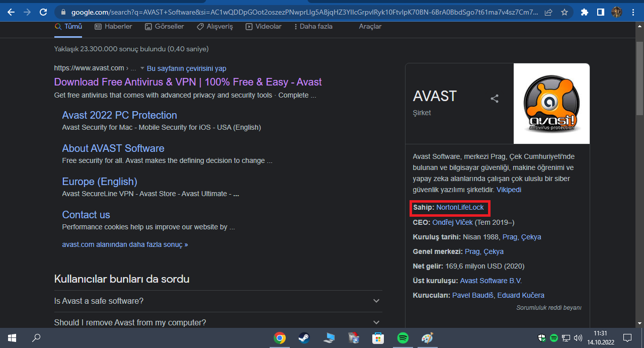Open Eduard Kučera founder link

tap(521, 295)
